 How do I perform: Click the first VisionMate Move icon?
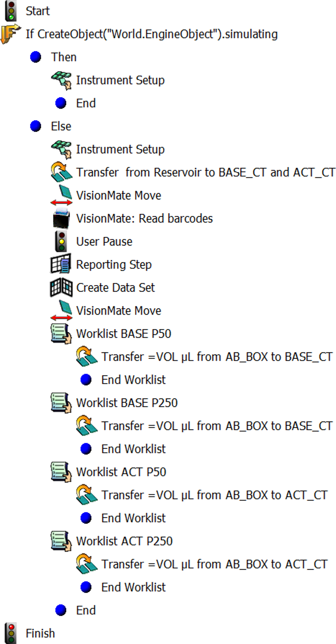[61, 195]
